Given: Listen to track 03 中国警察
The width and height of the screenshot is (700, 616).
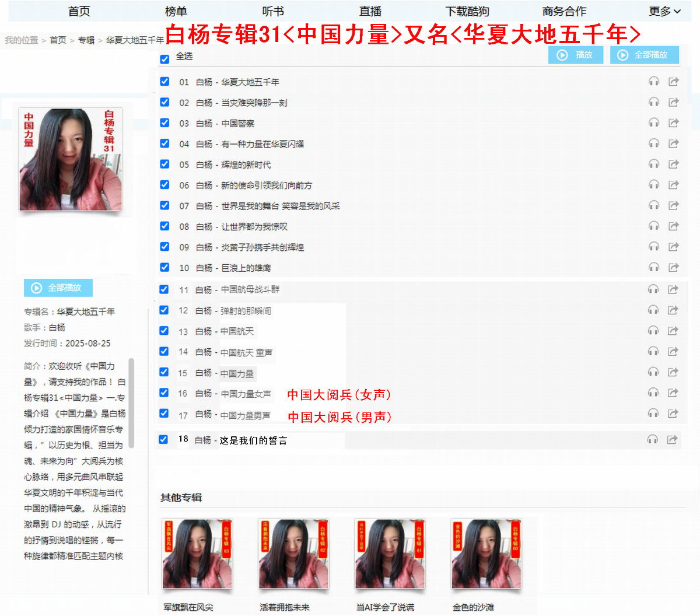Looking at the screenshot, I should pyautogui.click(x=654, y=123).
